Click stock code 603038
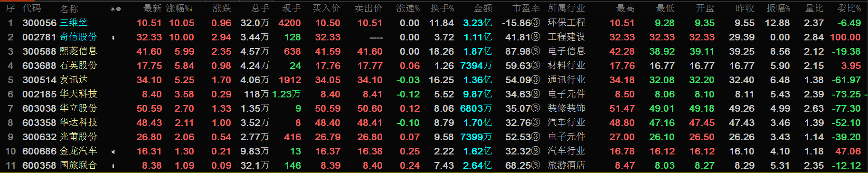This screenshot has width=868, height=173. [x=39, y=108]
